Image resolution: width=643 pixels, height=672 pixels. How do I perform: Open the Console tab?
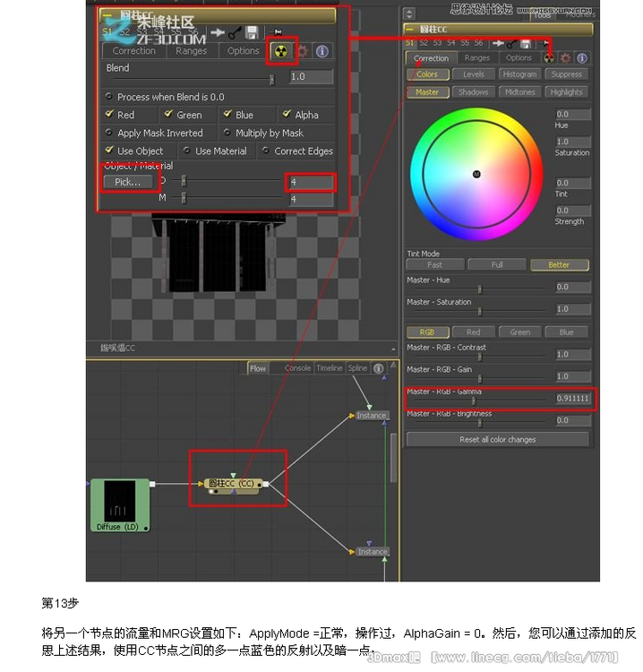297,368
